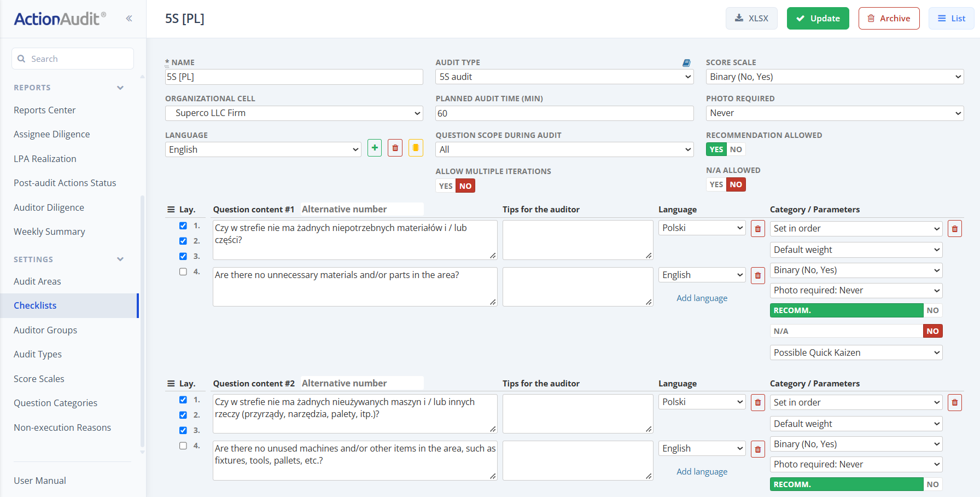Screen dimensions: 980x497
Task: Toggle N/A switch for question #1
Action: pos(856,331)
